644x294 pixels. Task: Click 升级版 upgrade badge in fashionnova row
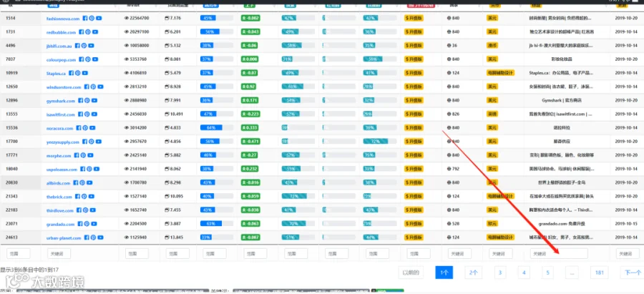point(414,18)
